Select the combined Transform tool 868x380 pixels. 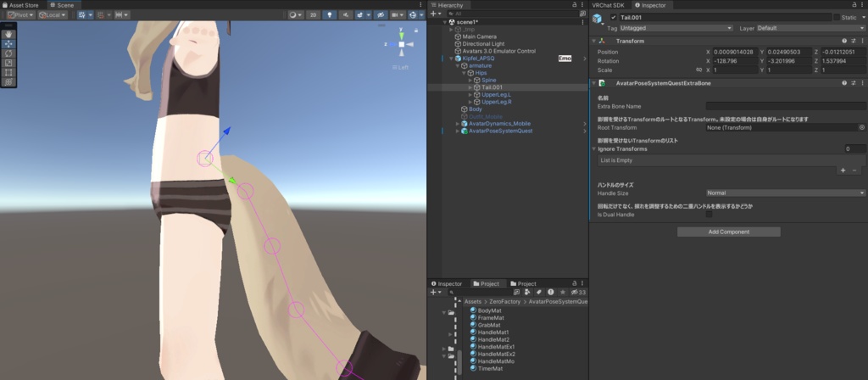click(8, 82)
